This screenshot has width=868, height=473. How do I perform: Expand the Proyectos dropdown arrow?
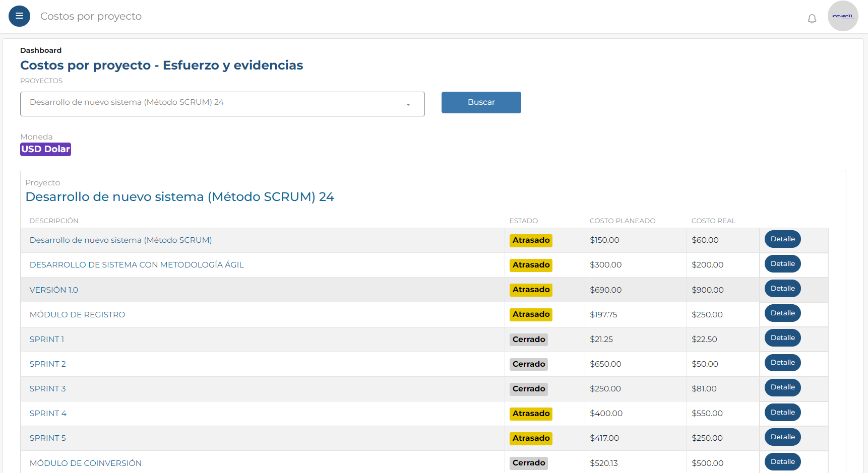pyautogui.click(x=408, y=104)
